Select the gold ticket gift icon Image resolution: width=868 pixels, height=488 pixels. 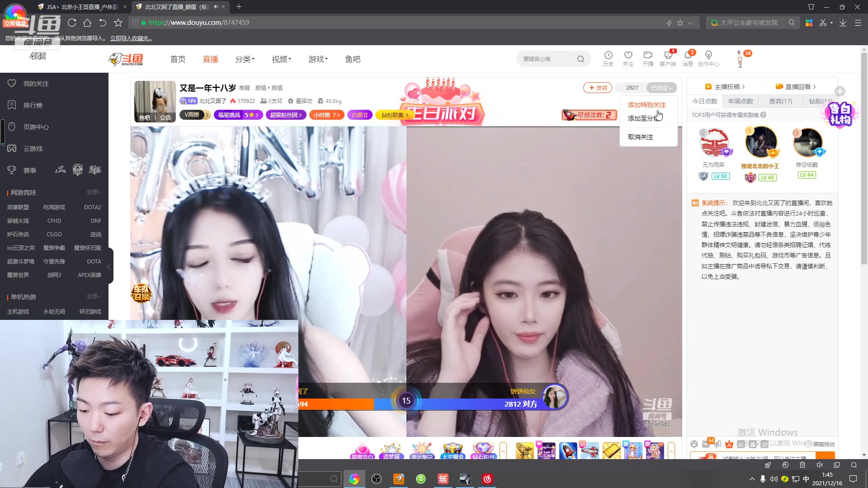611,451
